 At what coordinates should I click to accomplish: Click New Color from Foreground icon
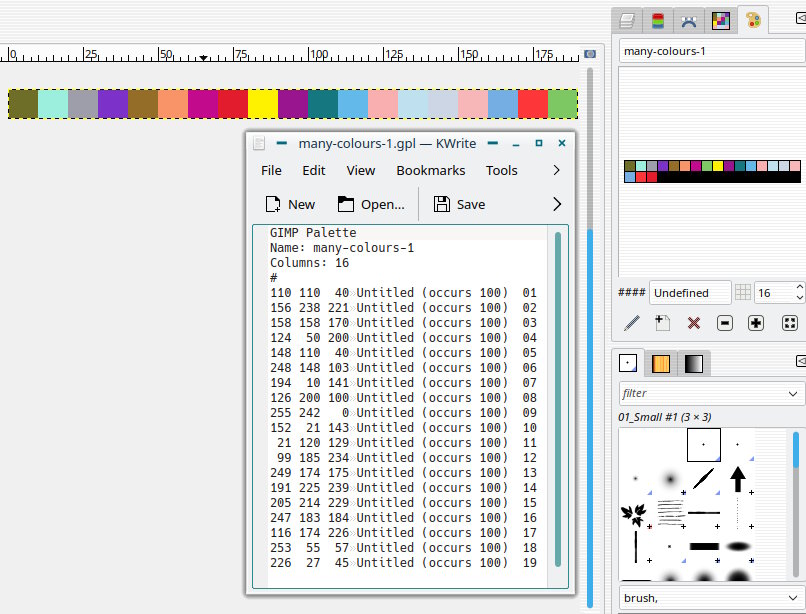click(x=662, y=323)
